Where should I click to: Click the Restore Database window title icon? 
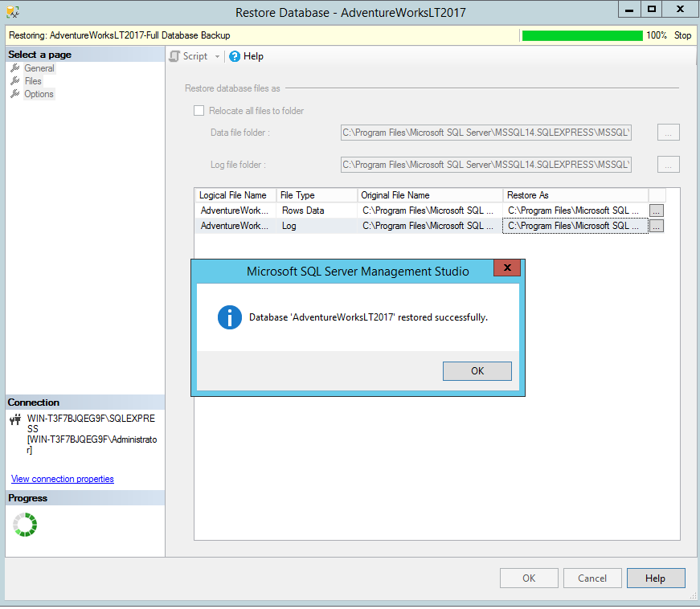pyautogui.click(x=13, y=12)
